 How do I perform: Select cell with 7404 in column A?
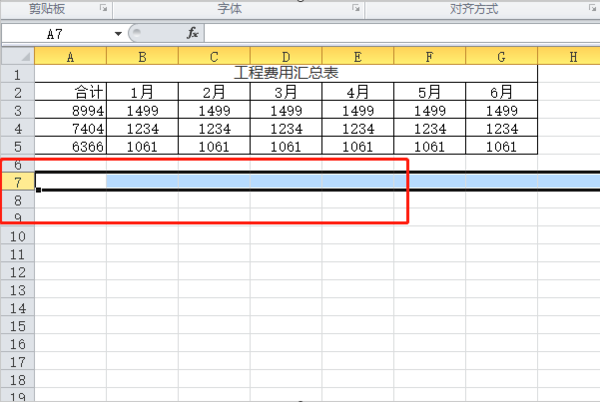point(70,128)
